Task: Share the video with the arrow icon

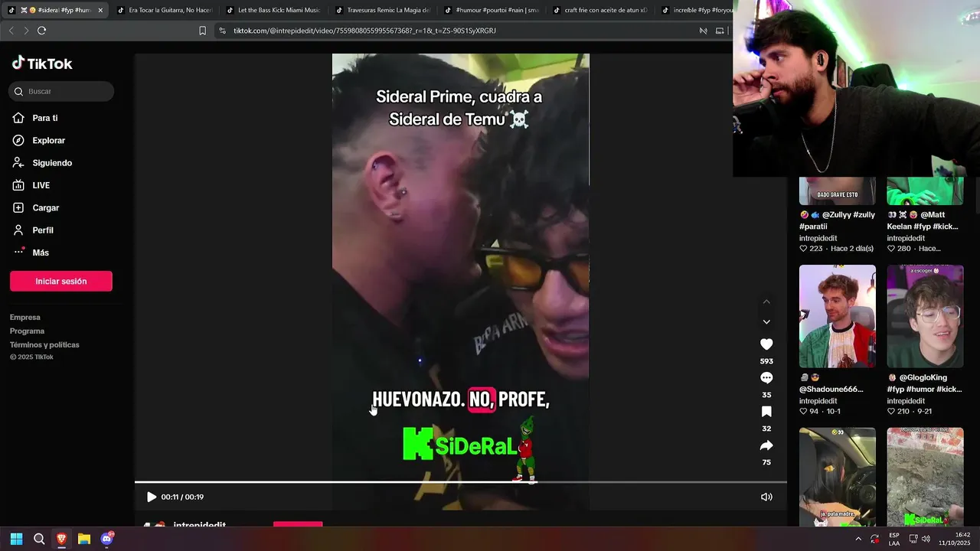Action: click(766, 445)
